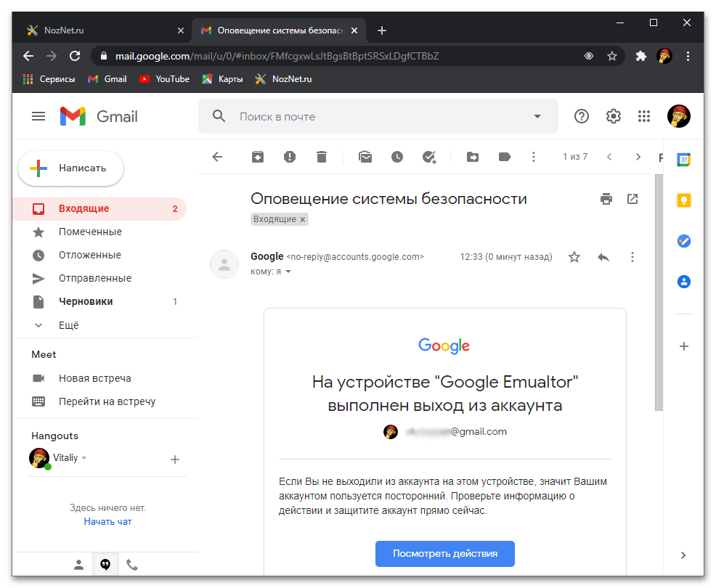The width and height of the screenshot is (716, 588).
Task: Focus the 'Поиск в почте' search field
Action: [378, 117]
